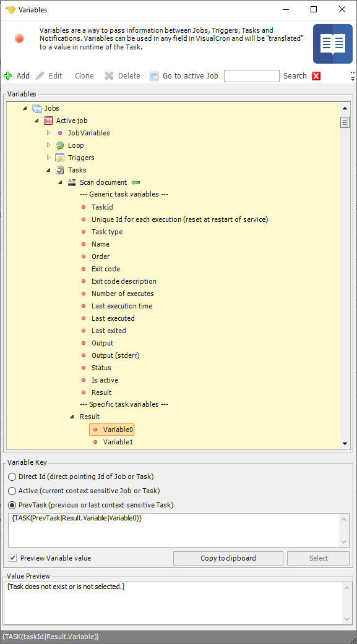Select the Name variable
The image size is (357, 644).
click(100, 244)
